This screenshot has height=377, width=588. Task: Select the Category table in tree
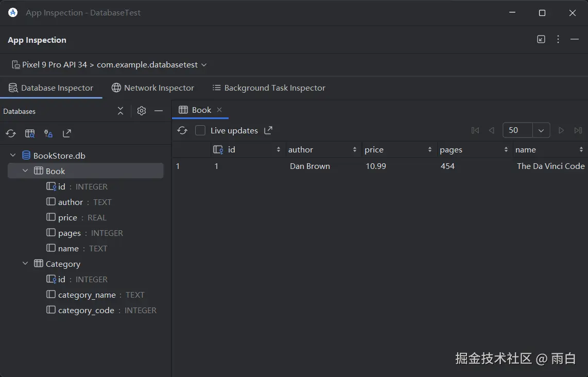pyautogui.click(x=63, y=264)
